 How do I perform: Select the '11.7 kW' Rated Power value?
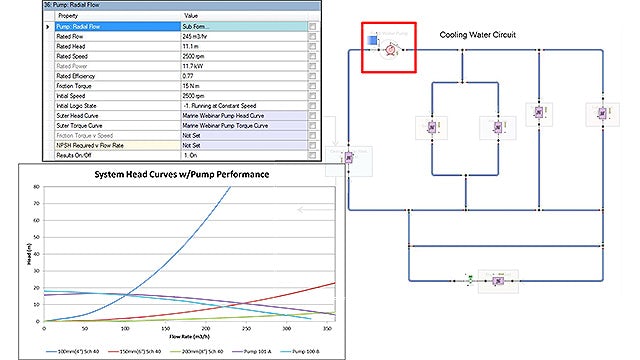tap(244, 66)
